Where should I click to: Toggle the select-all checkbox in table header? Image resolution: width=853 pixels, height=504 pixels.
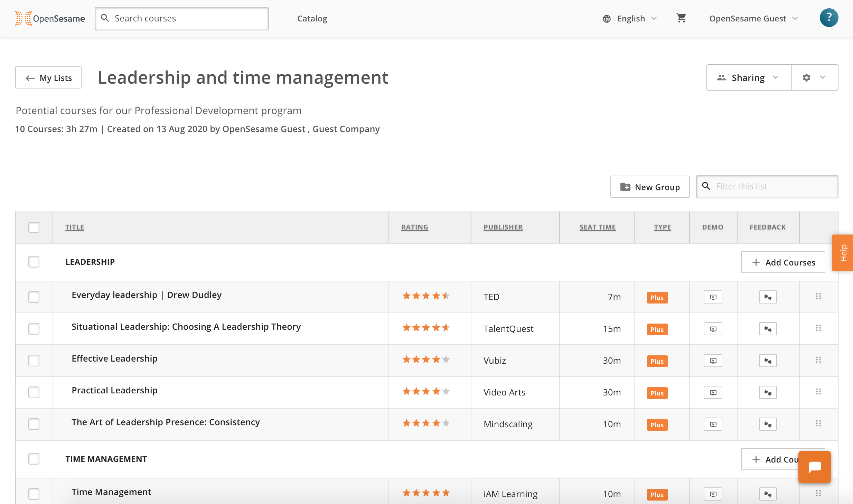click(x=34, y=227)
